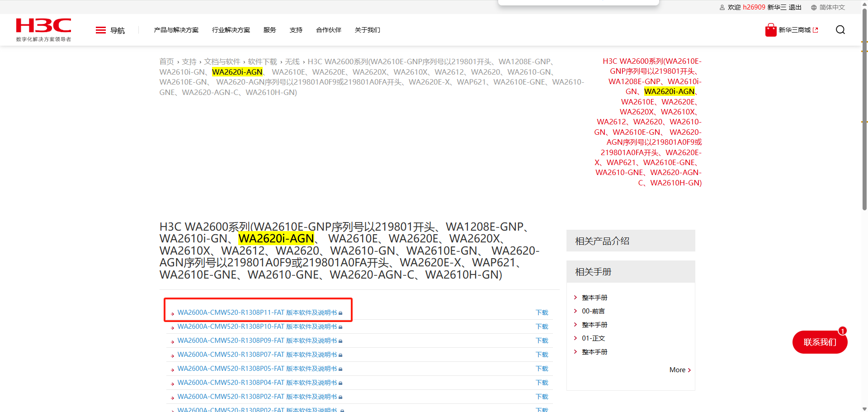The height and width of the screenshot is (412, 868).
Task: Open the search magnifier icon
Action: (840, 30)
